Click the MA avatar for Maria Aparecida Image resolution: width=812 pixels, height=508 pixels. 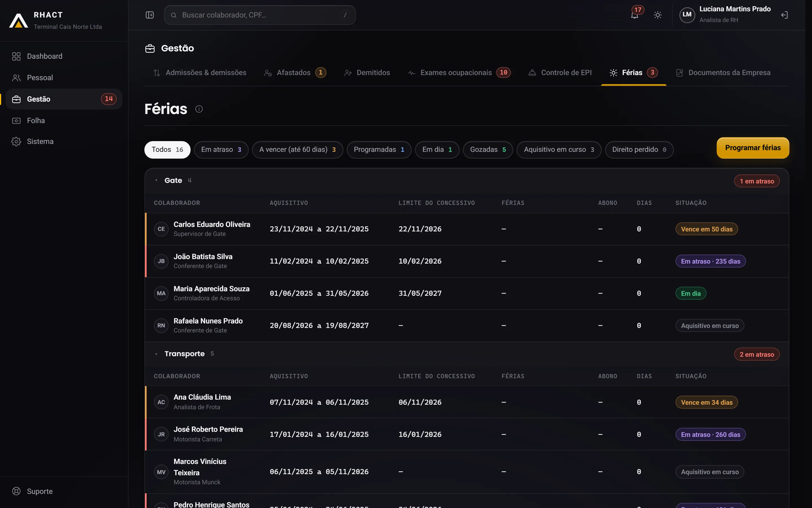click(x=161, y=293)
